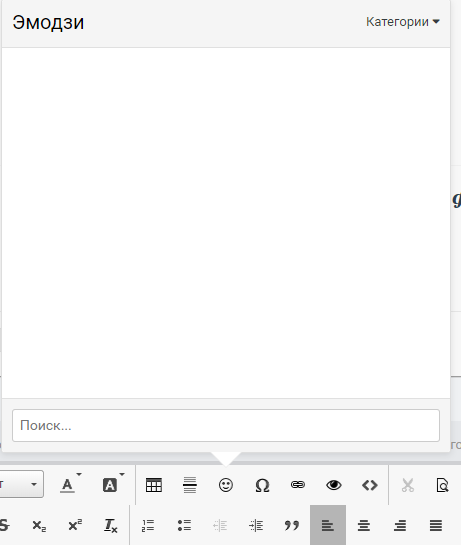
Task: Open the text color dropdown arrow
Action: pyautogui.click(x=79, y=474)
